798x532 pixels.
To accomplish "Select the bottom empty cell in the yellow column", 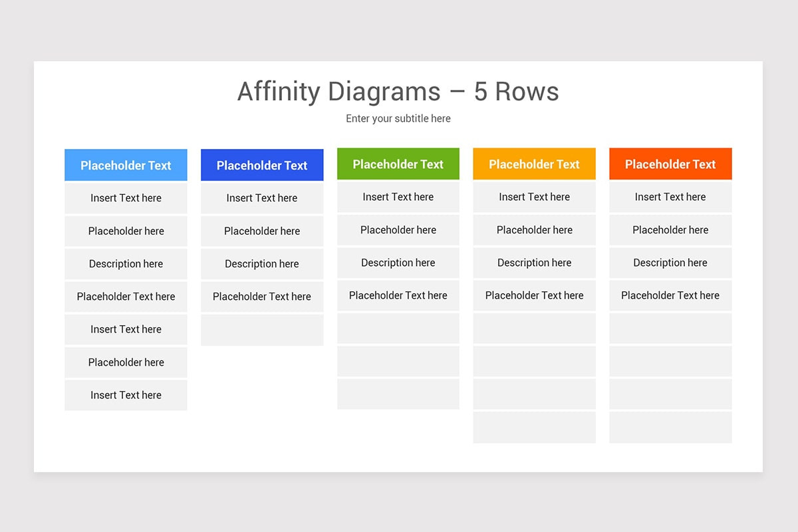I will [x=534, y=427].
